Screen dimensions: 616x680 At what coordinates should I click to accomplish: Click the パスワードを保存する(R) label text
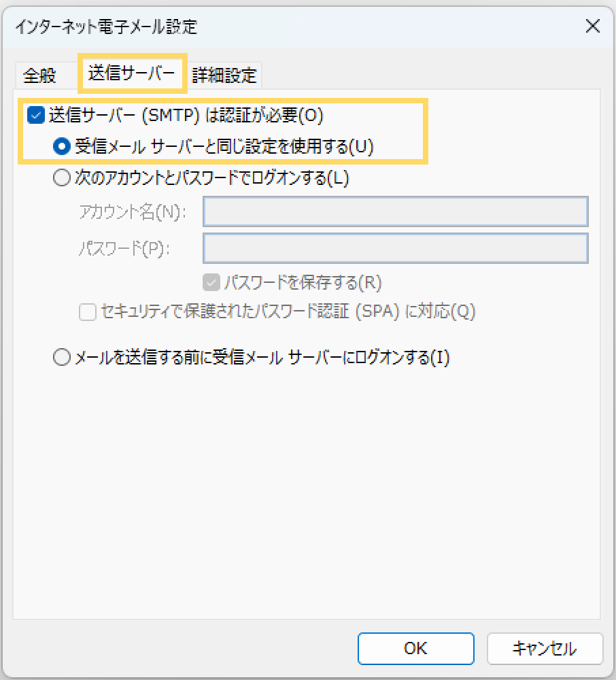pyautogui.click(x=303, y=282)
